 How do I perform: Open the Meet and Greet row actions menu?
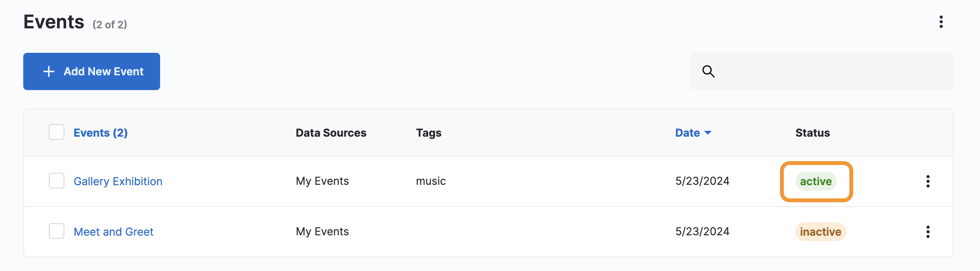pyautogui.click(x=928, y=232)
